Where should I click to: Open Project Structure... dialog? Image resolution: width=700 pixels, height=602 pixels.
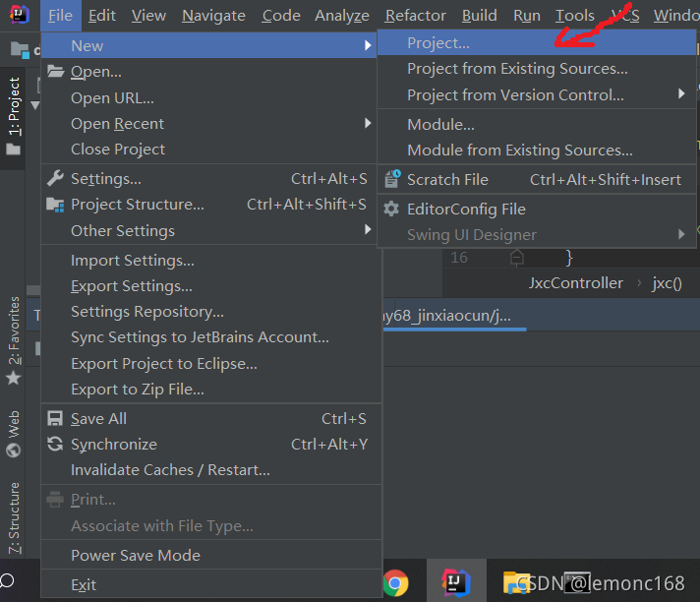click(211, 205)
